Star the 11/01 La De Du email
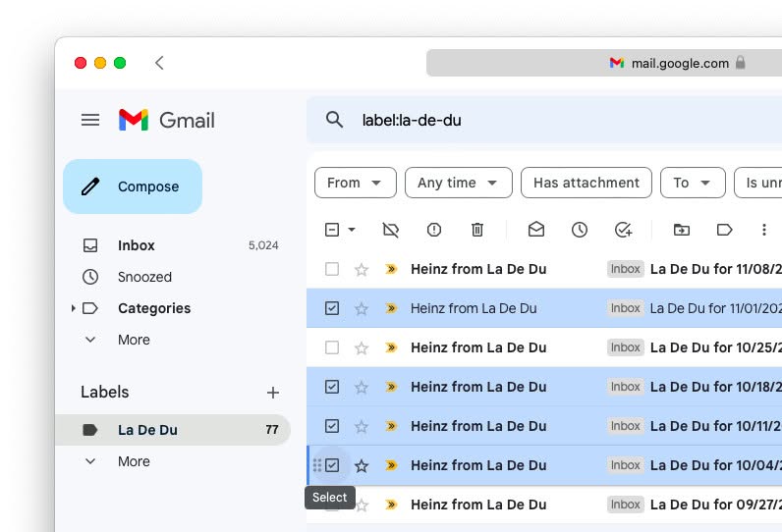This screenshot has height=532, width=782. pos(362,309)
